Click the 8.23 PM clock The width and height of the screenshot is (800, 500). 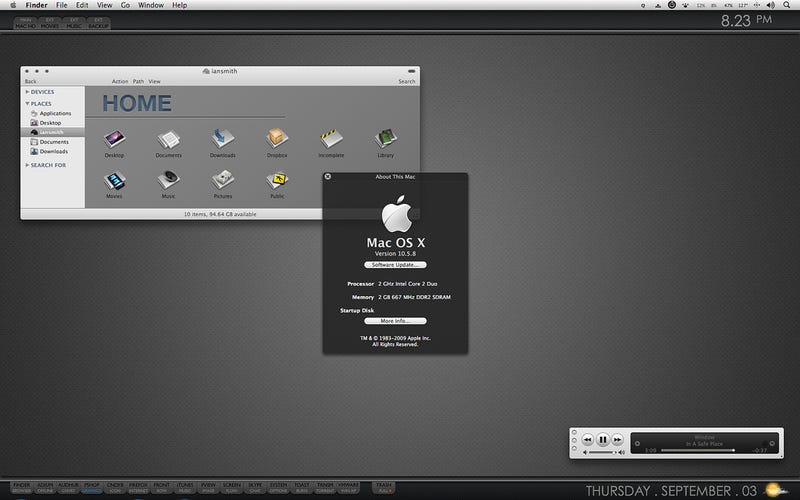point(746,20)
